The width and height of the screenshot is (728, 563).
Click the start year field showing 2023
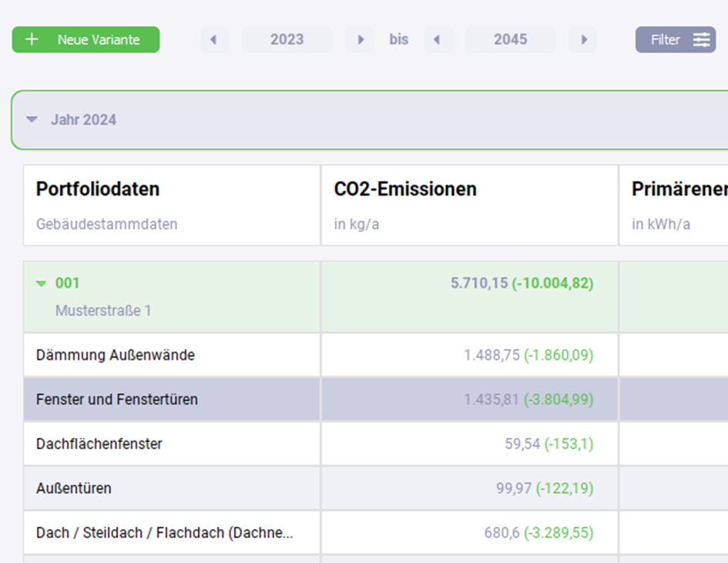click(x=287, y=40)
